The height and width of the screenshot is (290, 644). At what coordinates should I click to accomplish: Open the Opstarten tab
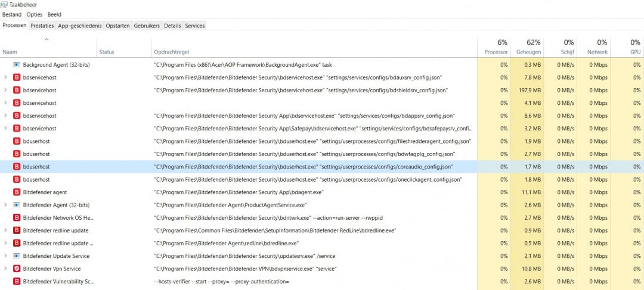[118, 26]
